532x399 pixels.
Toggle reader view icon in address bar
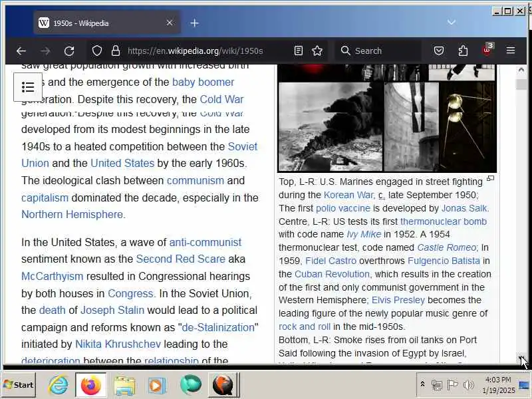pyautogui.click(x=299, y=51)
